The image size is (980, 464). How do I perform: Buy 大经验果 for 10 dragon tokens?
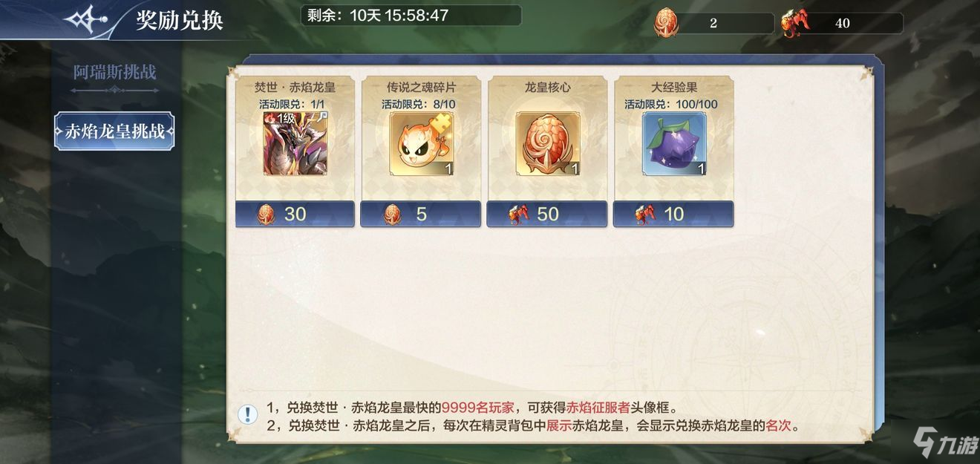(x=673, y=214)
